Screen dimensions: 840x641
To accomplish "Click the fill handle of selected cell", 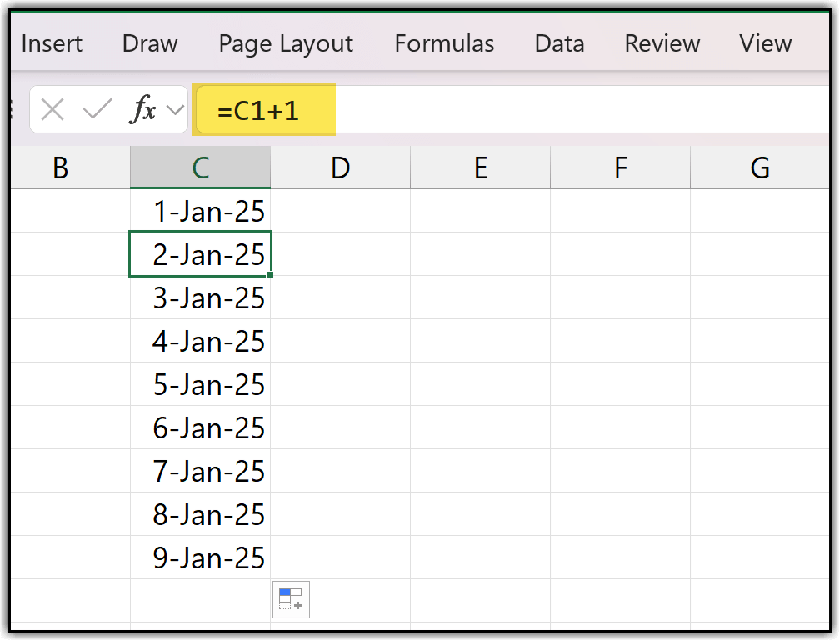I will coord(271,275).
